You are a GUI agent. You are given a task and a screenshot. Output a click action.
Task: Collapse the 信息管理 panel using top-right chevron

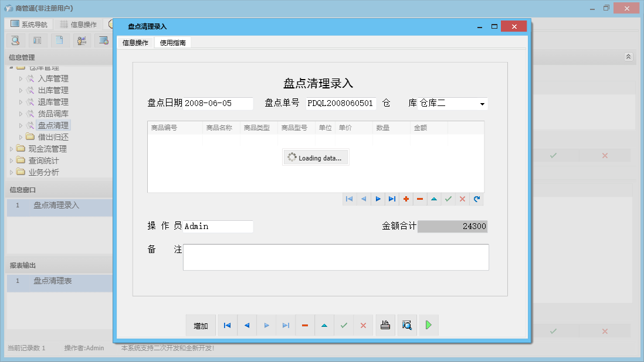tap(628, 57)
